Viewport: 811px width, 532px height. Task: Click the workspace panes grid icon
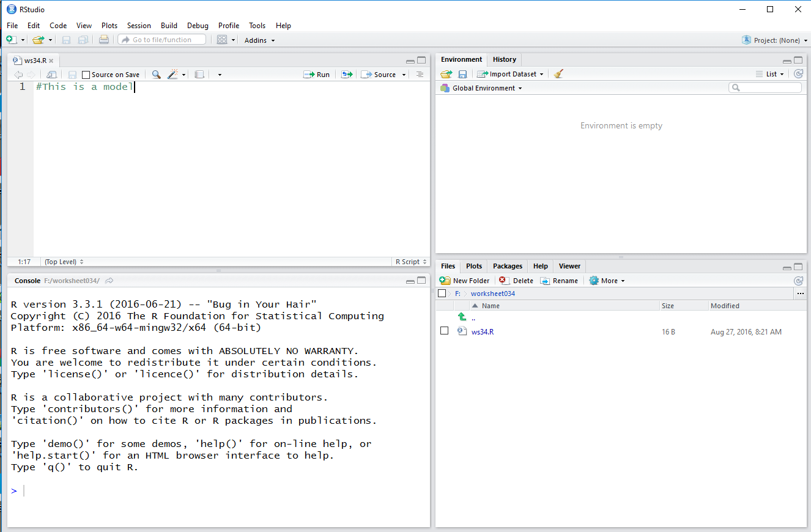point(222,40)
